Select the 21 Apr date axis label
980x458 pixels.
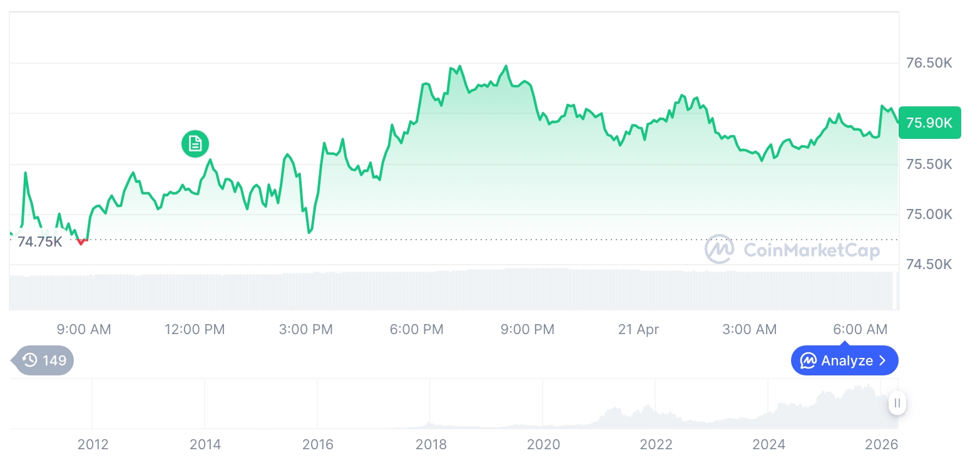pos(638,329)
